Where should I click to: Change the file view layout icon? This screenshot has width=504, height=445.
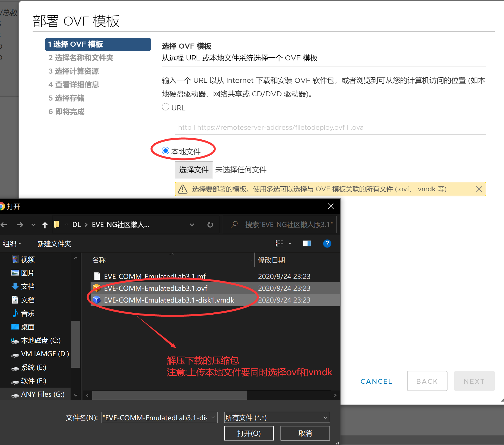(279, 244)
